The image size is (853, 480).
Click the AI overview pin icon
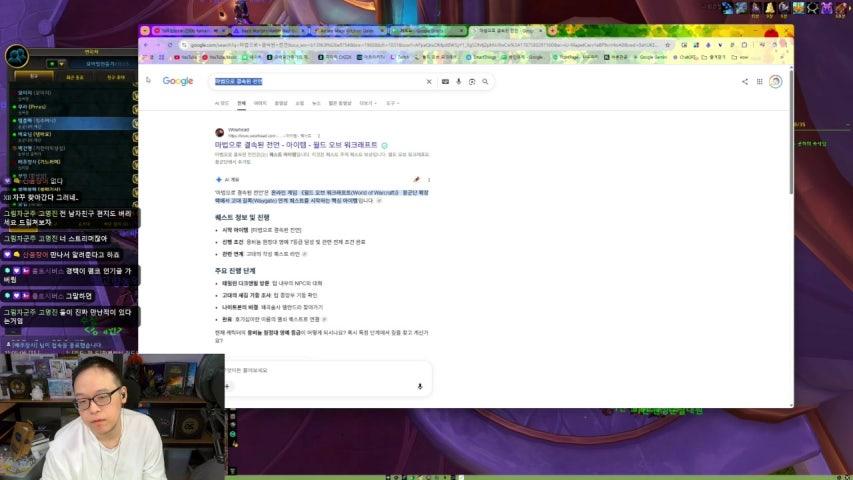click(416, 180)
